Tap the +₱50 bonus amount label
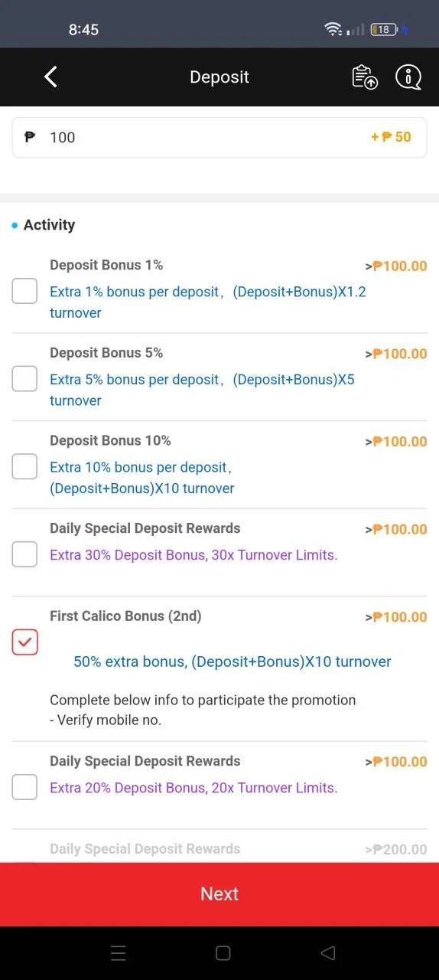The image size is (439, 980). point(391,137)
